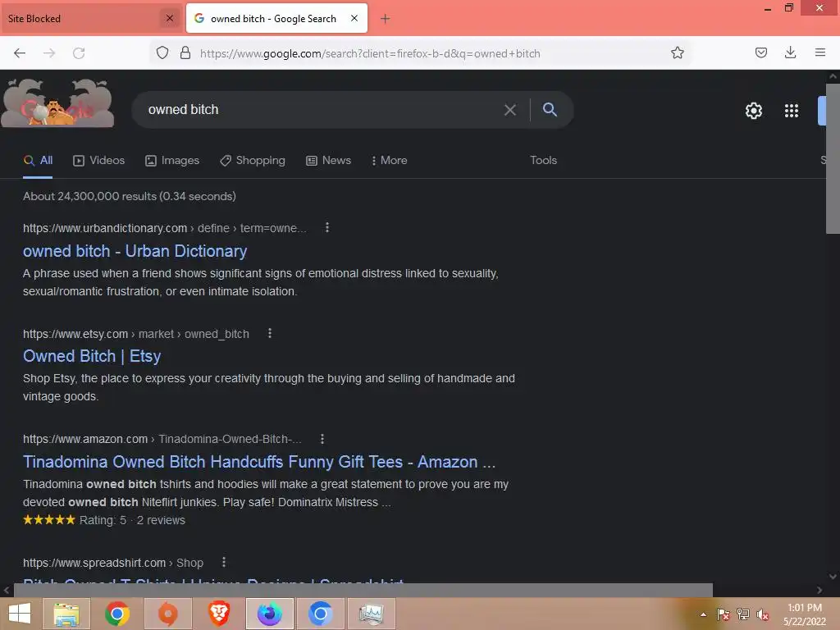Screen dimensions: 840x630
Task: Select the All results tab
Action: [38, 160]
